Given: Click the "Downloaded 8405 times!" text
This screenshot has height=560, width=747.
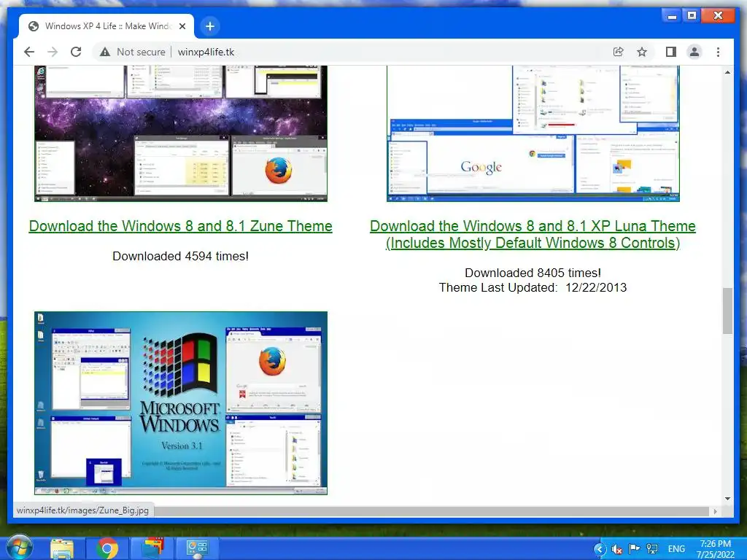Looking at the screenshot, I should 533,273.
